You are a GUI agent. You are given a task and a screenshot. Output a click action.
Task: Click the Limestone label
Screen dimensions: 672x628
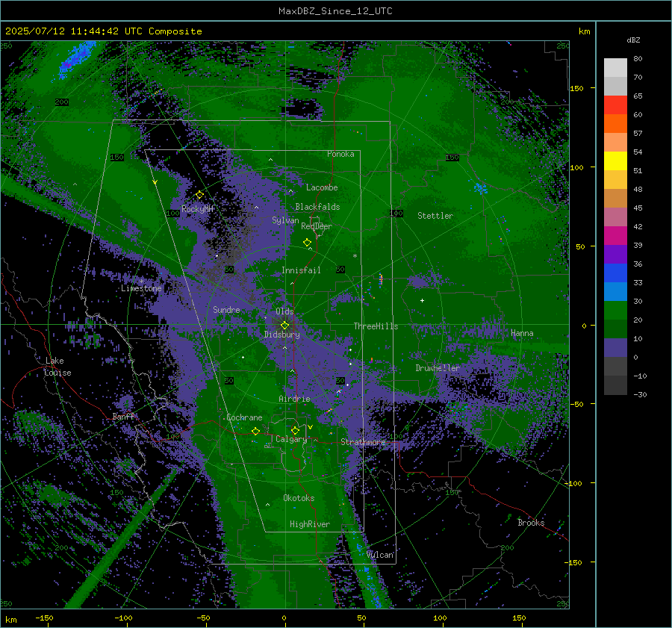pos(141,288)
